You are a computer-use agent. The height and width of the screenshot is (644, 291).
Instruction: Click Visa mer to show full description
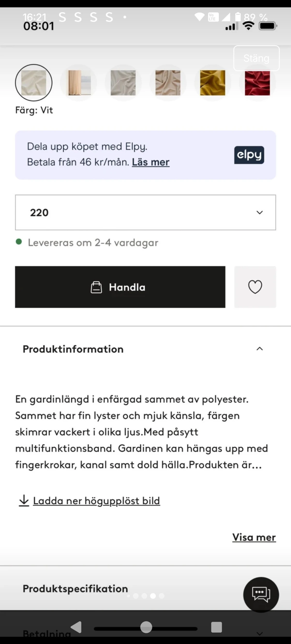pyautogui.click(x=254, y=537)
